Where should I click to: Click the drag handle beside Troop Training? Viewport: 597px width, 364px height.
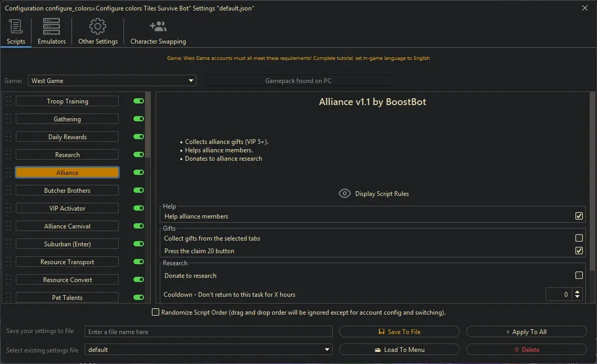point(8,101)
